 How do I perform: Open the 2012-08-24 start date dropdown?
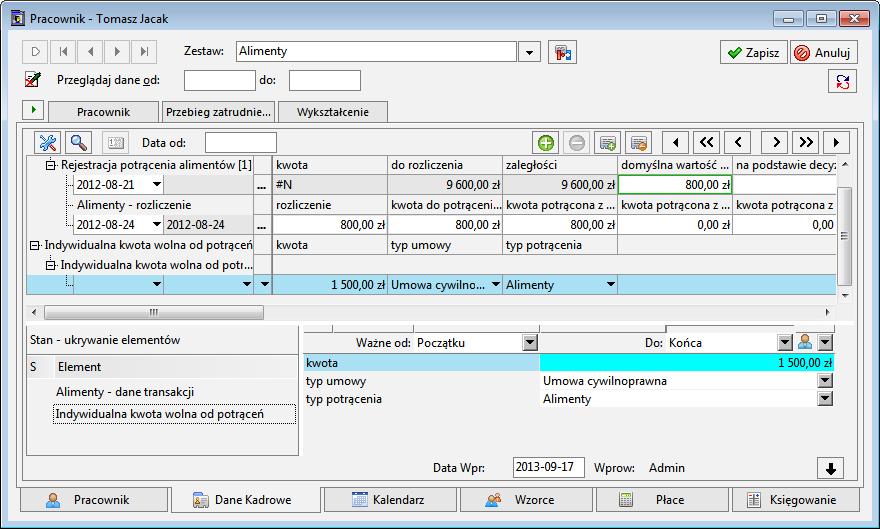coord(157,224)
